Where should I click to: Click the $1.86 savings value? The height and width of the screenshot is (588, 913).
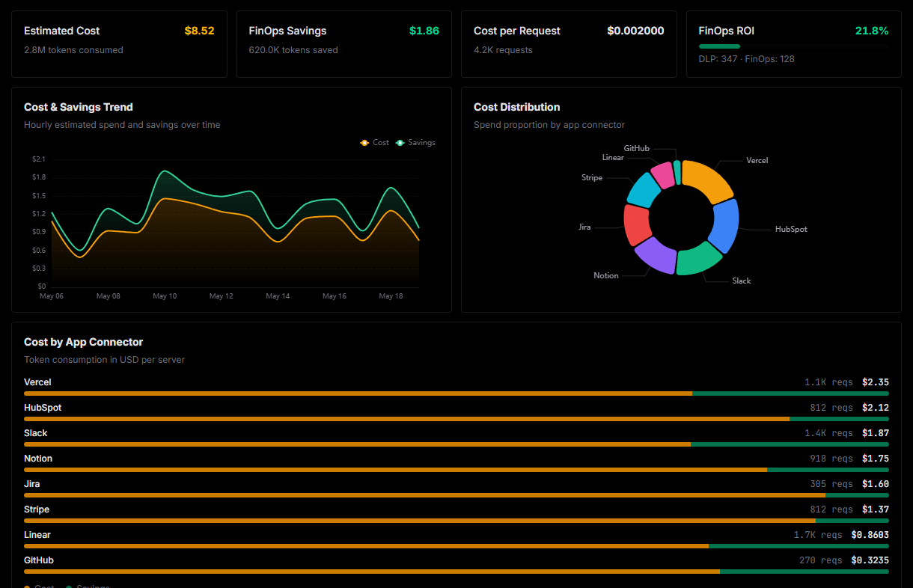point(424,31)
